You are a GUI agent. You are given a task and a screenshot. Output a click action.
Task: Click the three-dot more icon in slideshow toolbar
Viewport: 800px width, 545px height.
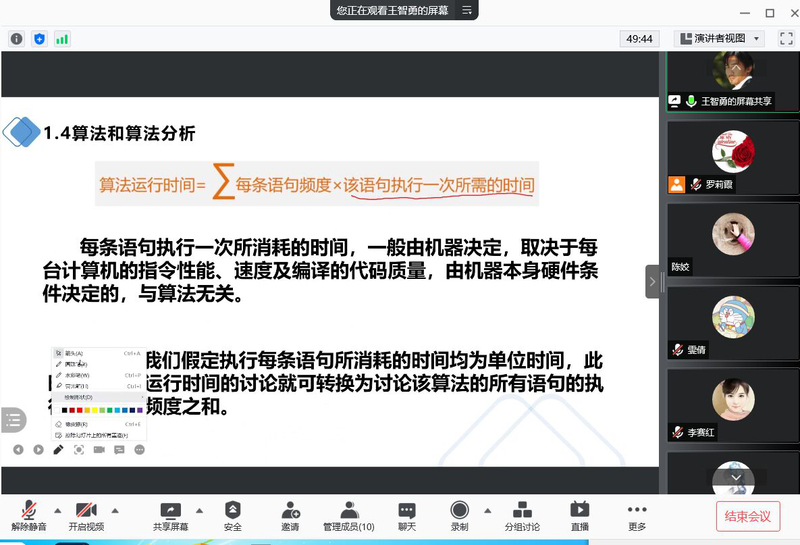point(139,450)
